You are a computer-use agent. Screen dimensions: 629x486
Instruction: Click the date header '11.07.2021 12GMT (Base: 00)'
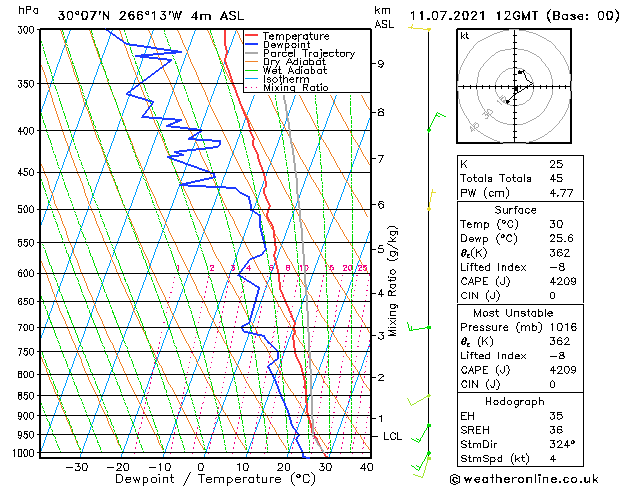pos(515,16)
